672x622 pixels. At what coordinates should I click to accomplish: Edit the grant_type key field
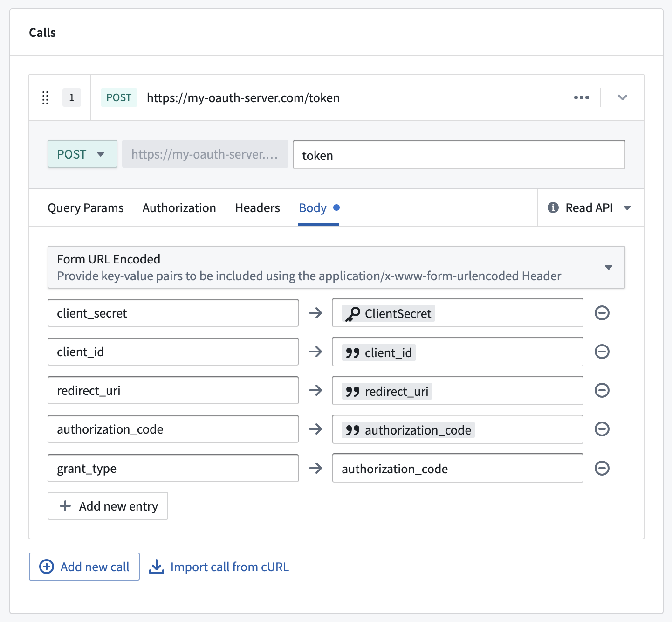pos(173,468)
